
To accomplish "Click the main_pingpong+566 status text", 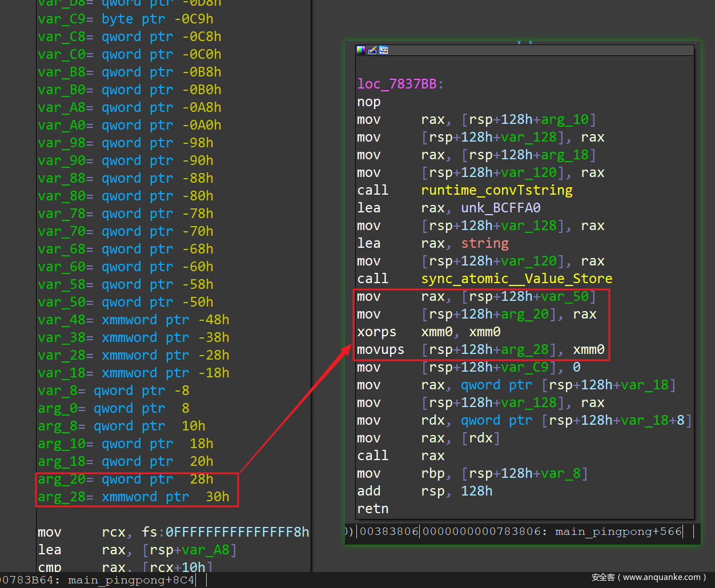I will click(x=618, y=531).
